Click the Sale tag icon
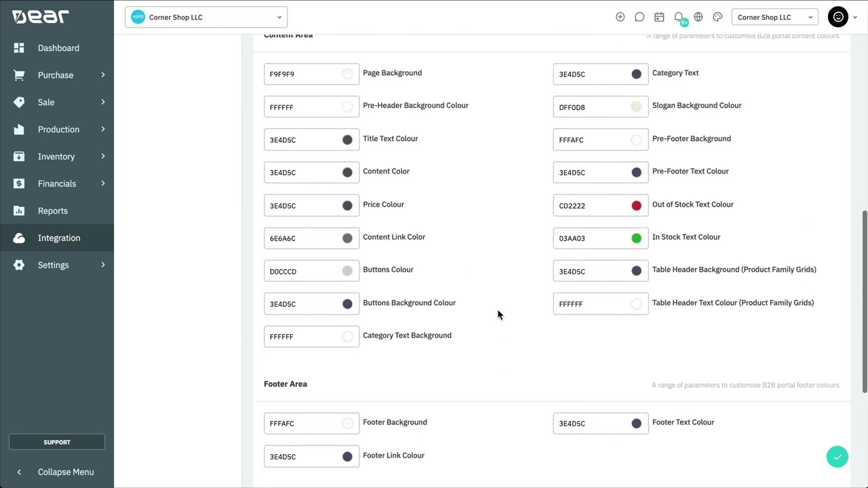The height and width of the screenshot is (488, 868). [x=19, y=102]
